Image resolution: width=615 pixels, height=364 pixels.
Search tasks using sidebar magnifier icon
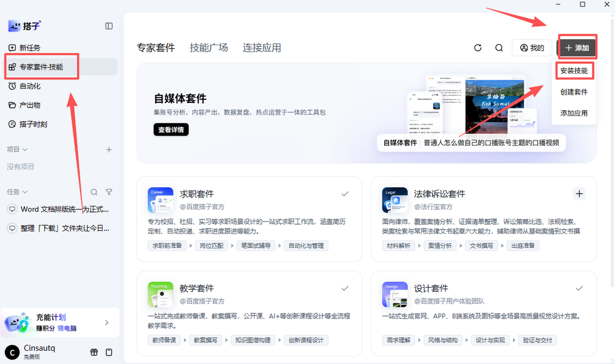point(94,192)
